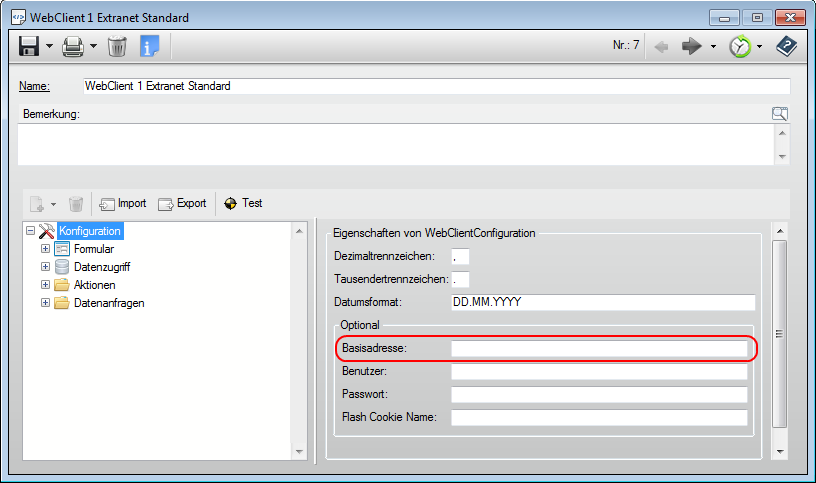
Task: Open the Save dropdown arrow
Action: 49,47
